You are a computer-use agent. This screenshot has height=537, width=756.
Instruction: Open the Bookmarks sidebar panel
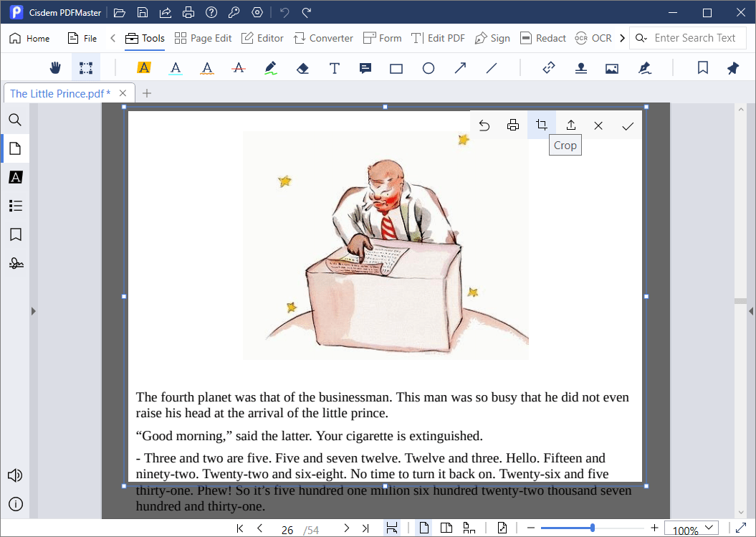(15, 234)
